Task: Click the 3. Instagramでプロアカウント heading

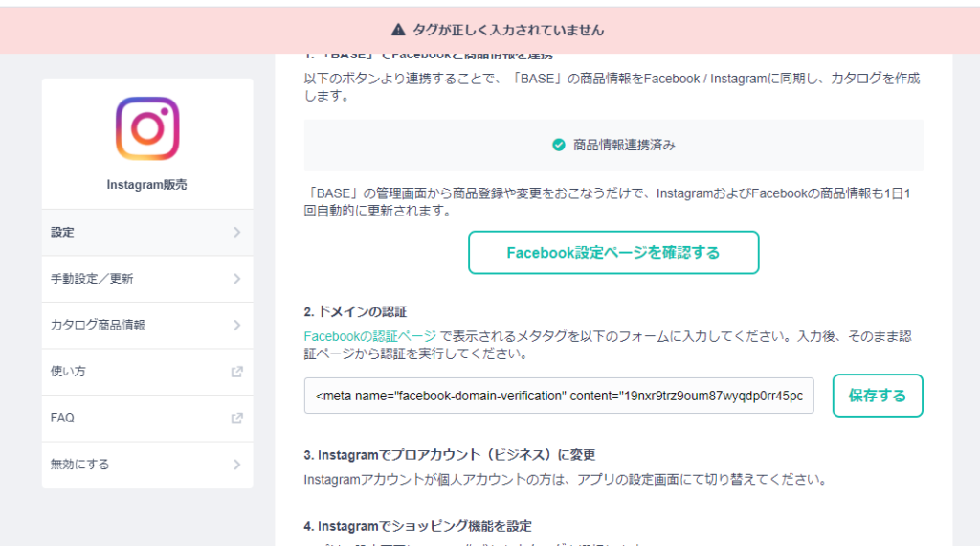Action: [x=450, y=455]
